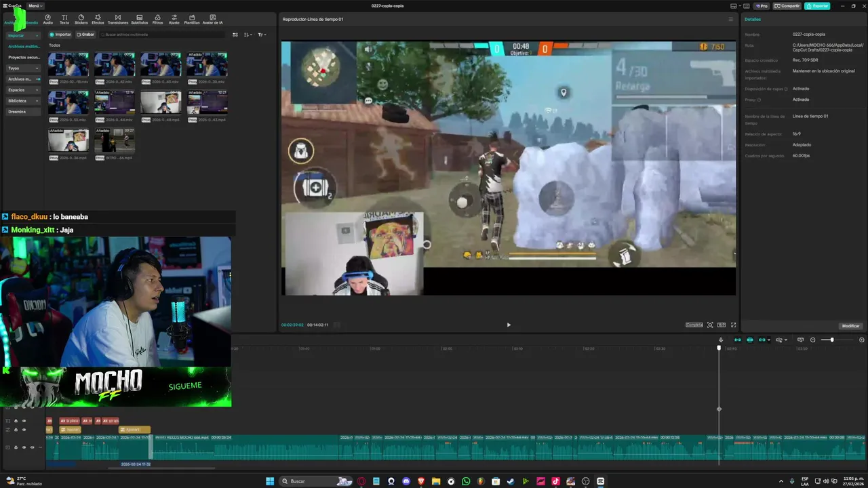Open the Avatar de IA panel
Viewport: 868px width, 488px height.
point(212,19)
